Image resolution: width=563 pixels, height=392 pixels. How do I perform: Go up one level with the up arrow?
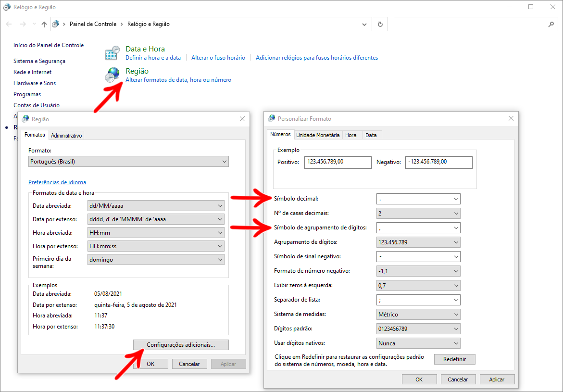point(44,24)
